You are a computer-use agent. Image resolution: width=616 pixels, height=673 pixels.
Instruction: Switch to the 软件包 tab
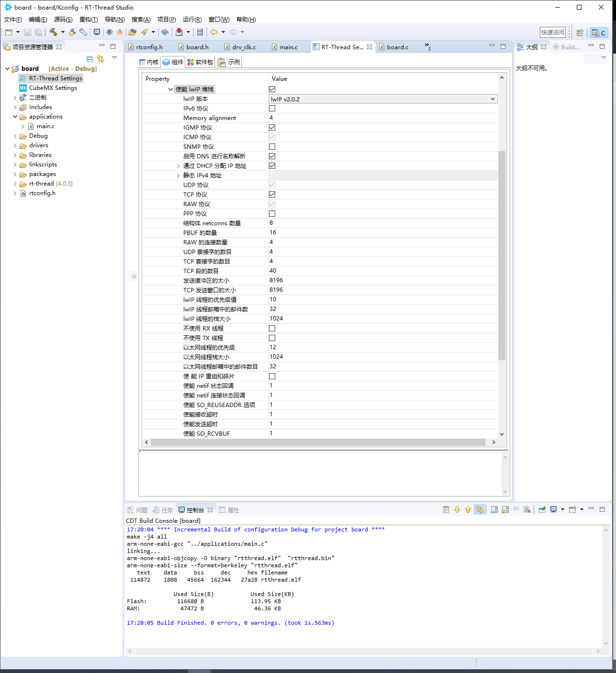200,62
